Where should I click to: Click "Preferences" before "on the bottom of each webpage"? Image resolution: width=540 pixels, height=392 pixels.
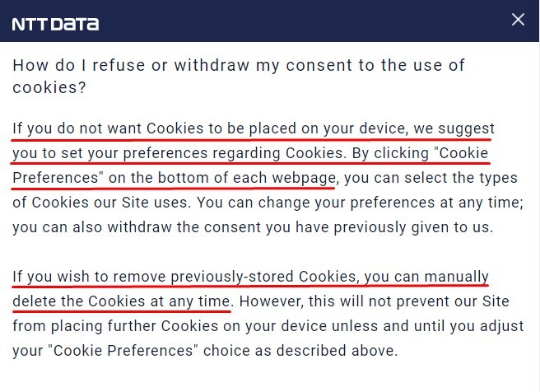(x=58, y=178)
